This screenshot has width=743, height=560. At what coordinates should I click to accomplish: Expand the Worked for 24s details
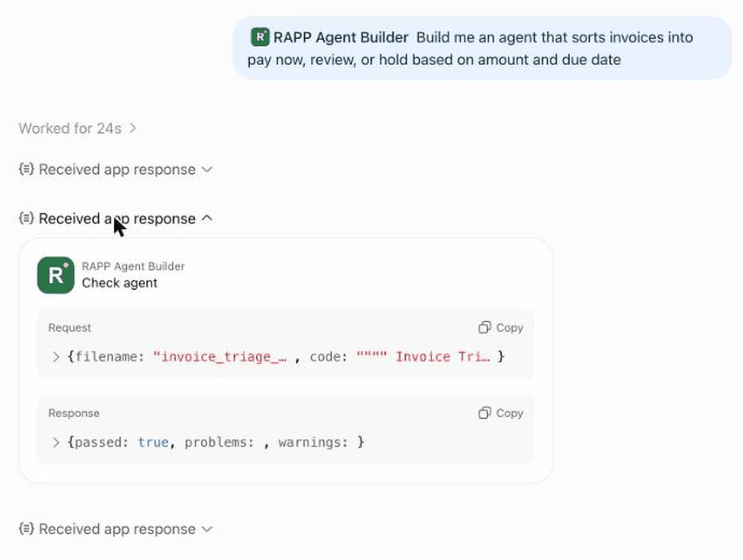pyautogui.click(x=78, y=128)
